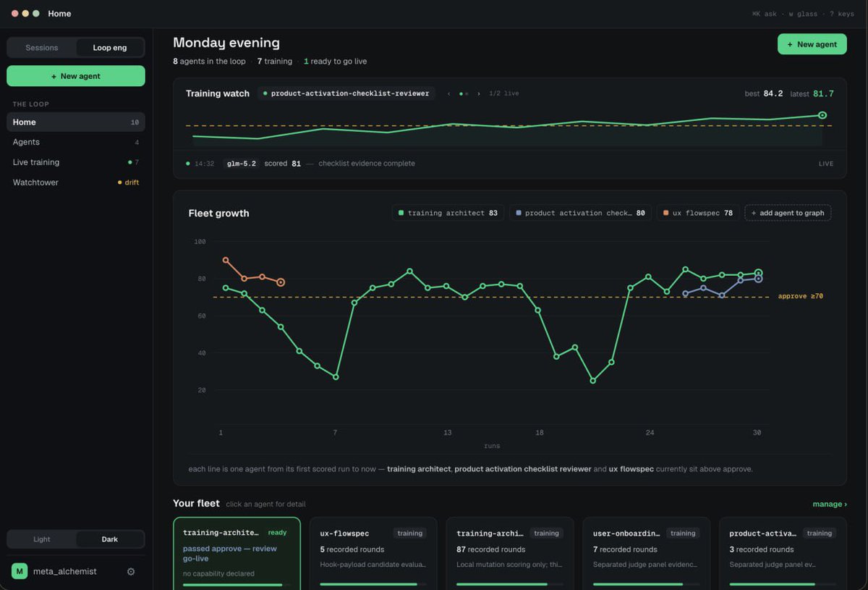Click the Watchtower drift status indicator
The width and height of the screenshot is (868, 590).
click(129, 182)
